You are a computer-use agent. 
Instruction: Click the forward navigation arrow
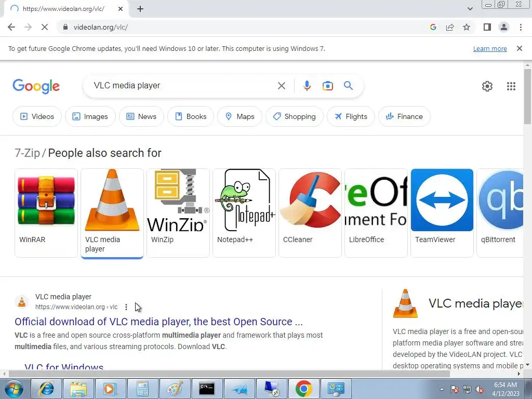click(x=28, y=27)
